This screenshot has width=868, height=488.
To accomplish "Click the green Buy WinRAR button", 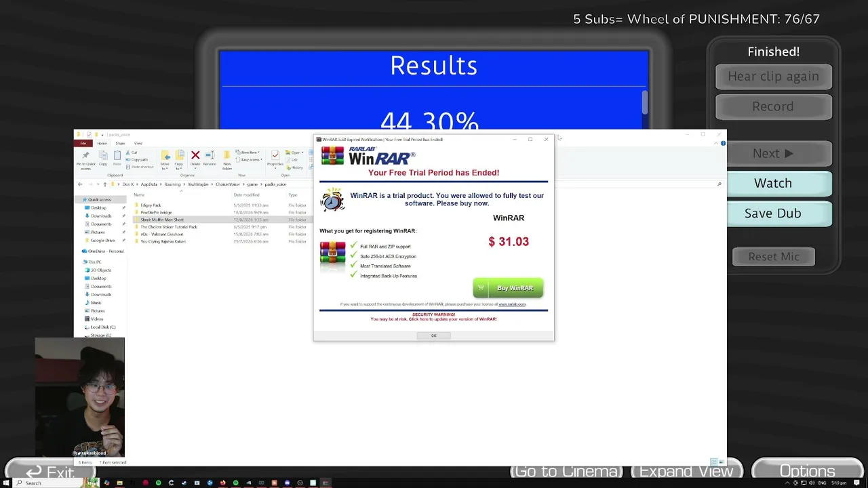I will (x=508, y=288).
